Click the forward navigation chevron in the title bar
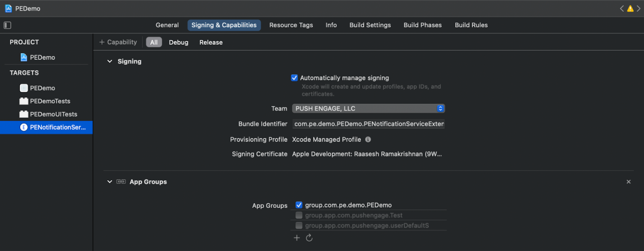644x251 pixels. click(x=638, y=8)
